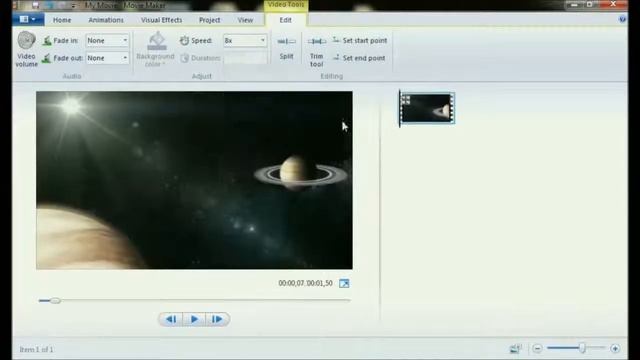Click the Fade out speaker icon

coord(47,58)
